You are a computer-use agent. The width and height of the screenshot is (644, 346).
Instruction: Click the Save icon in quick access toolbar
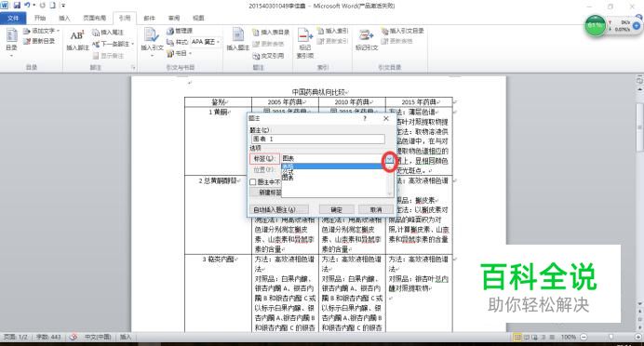(17, 6)
